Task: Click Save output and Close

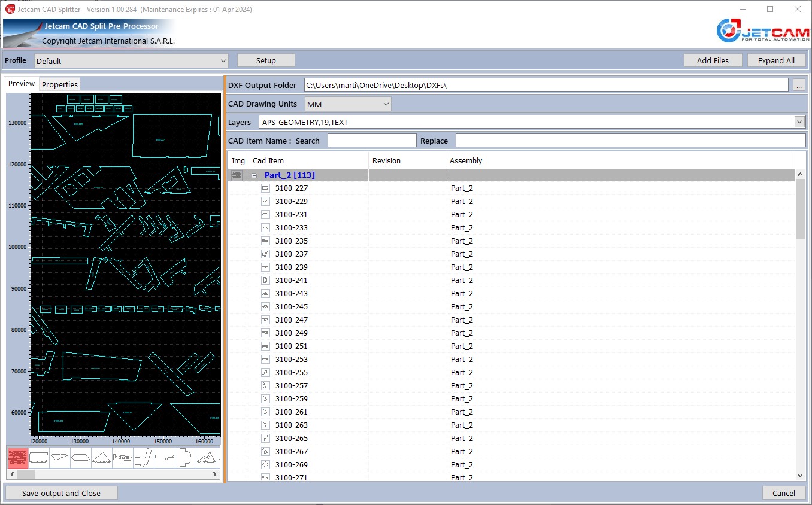Action: [61, 493]
